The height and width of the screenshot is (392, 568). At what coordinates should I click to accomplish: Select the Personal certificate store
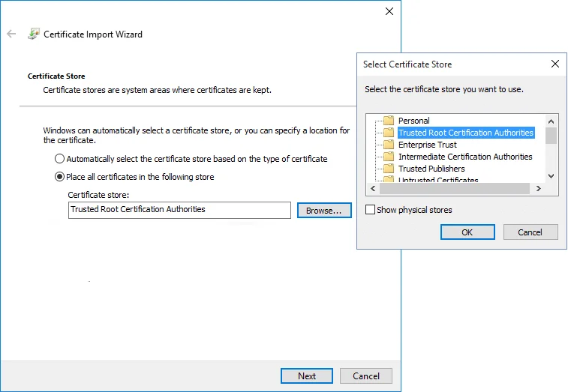(413, 121)
